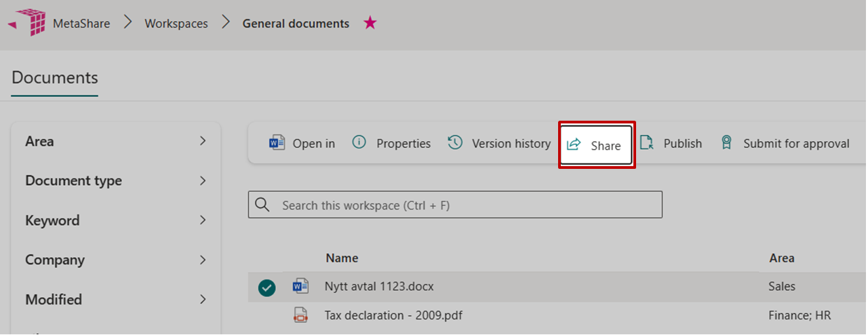868x335 pixels.
Task: Expand the Document type filter
Action: [x=203, y=181]
